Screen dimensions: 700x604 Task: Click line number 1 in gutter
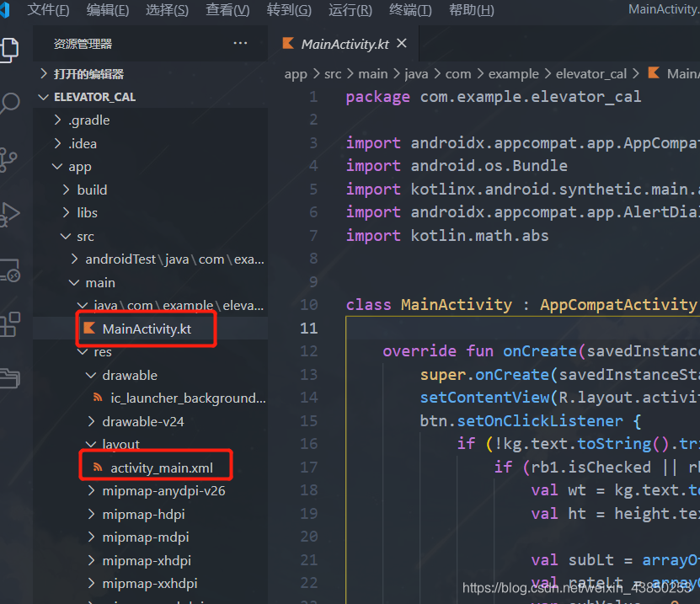pyautogui.click(x=313, y=96)
